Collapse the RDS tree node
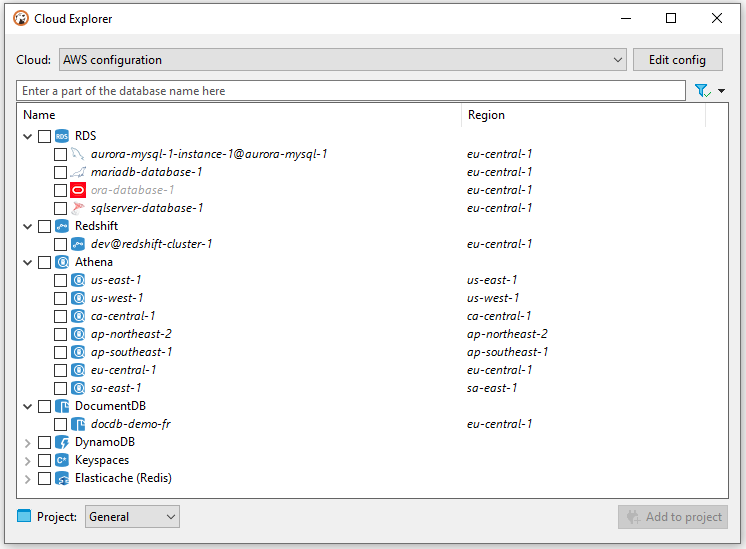The width and height of the screenshot is (746, 549). tap(27, 136)
